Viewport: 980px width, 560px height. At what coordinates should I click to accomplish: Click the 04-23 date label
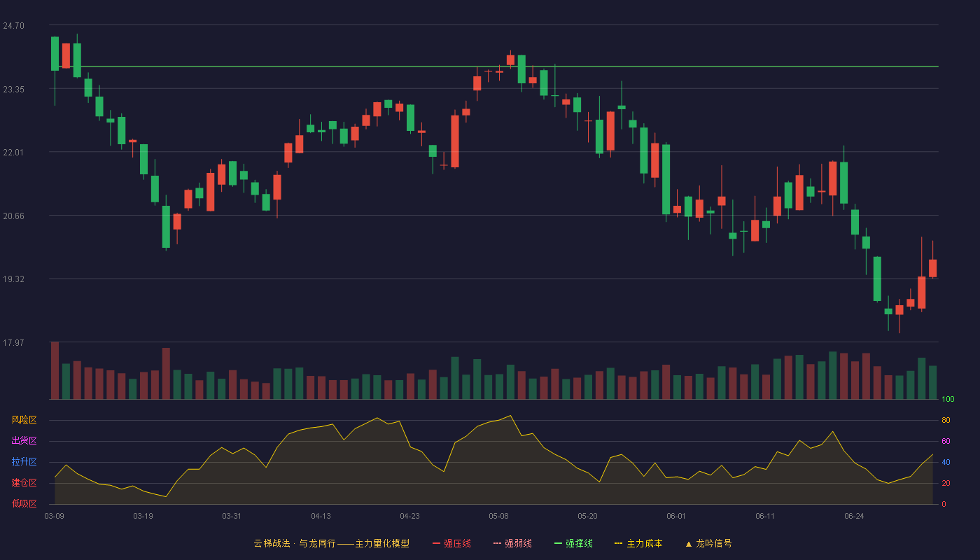click(x=409, y=516)
